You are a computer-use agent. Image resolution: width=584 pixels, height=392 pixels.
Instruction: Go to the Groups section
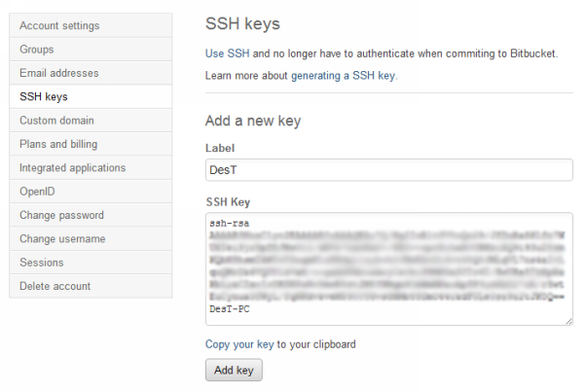[x=37, y=49]
